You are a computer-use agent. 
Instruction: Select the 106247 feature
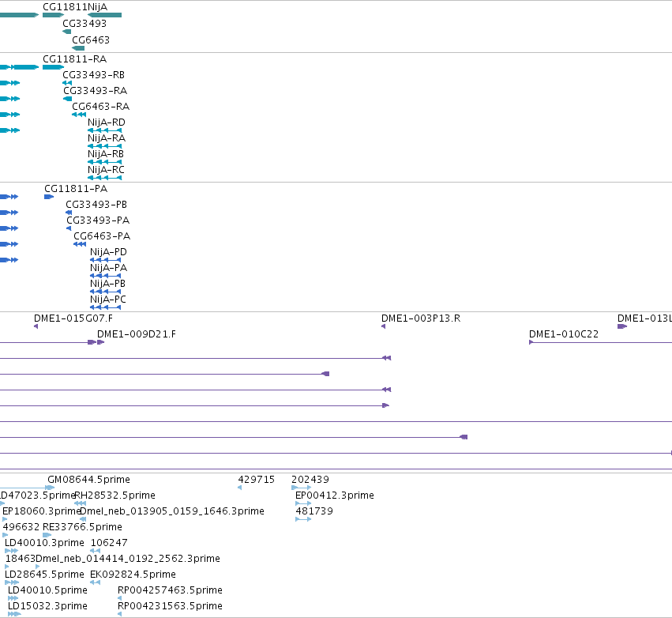click(x=96, y=551)
